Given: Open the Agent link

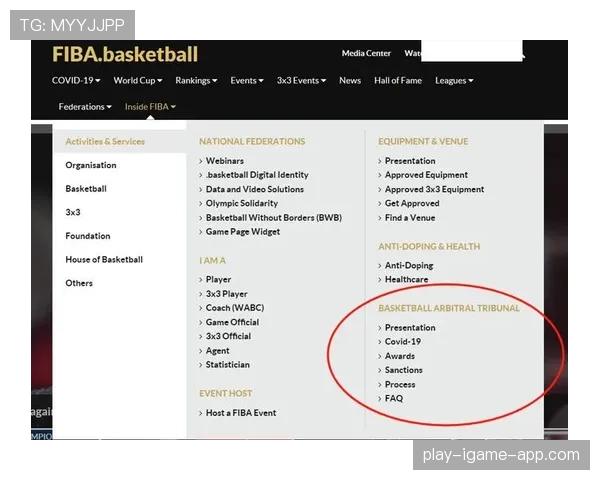Looking at the screenshot, I should pyautogui.click(x=217, y=351).
